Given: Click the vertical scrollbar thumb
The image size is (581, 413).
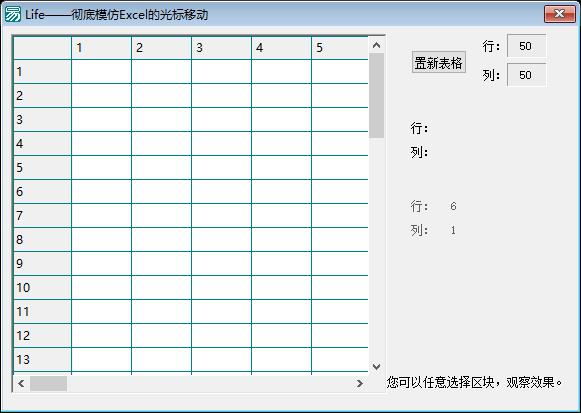Looking at the screenshot, I should coord(376,96).
